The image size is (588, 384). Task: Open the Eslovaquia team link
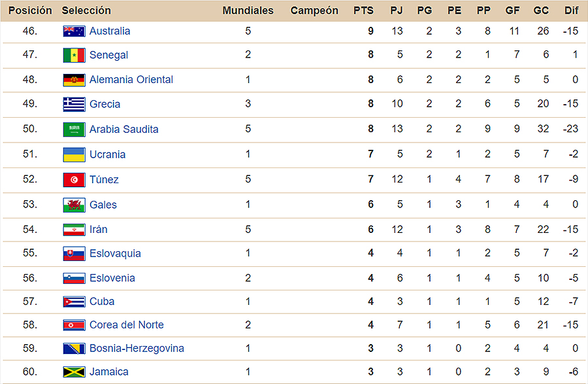click(x=115, y=253)
